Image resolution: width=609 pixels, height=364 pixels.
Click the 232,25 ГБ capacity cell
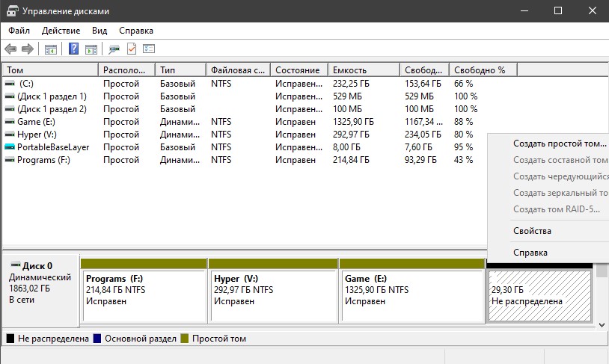pos(351,84)
